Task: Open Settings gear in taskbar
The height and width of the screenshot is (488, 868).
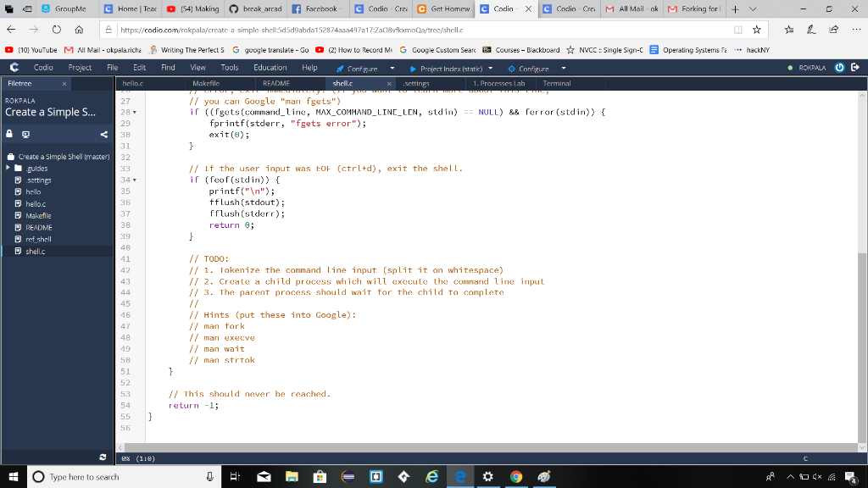Action: [x=487, y=476]
